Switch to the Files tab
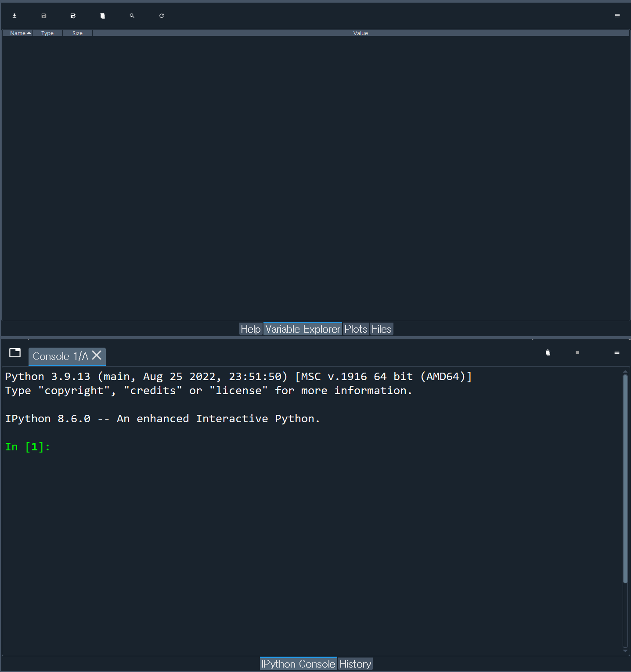Screen dimensions: 631x672 382,329
